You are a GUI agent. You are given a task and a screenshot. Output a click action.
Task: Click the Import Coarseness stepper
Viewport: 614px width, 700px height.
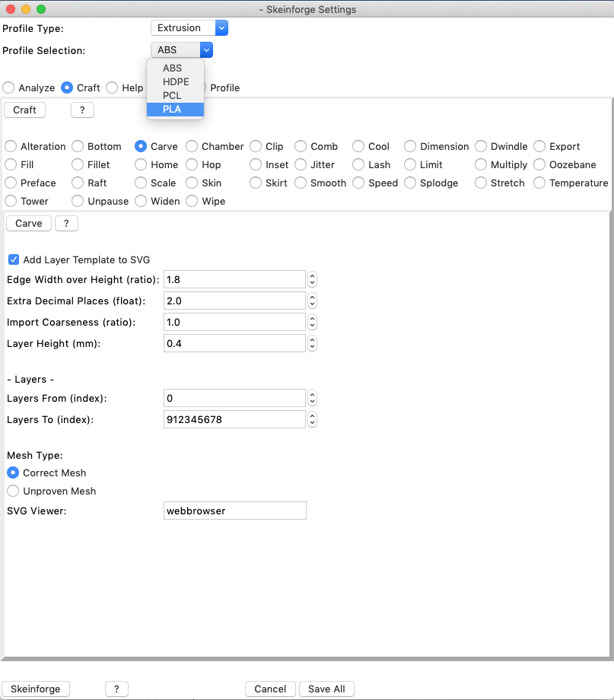[x=313, y=323]
